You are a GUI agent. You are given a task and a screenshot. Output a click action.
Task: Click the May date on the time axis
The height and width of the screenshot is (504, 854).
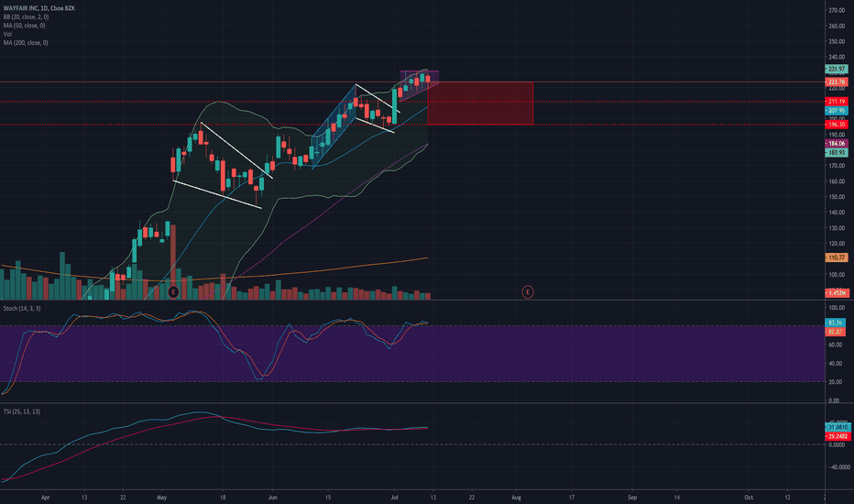click(x=161, y=498)
